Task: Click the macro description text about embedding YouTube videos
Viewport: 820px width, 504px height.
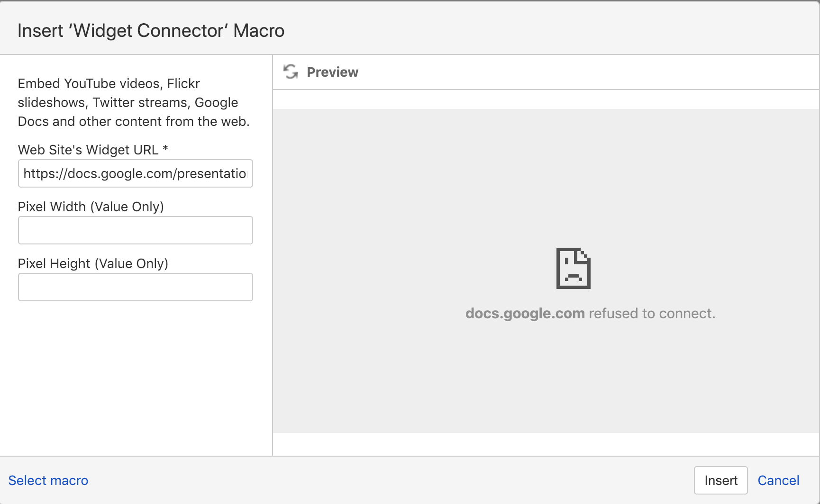Action: (134, 102)
